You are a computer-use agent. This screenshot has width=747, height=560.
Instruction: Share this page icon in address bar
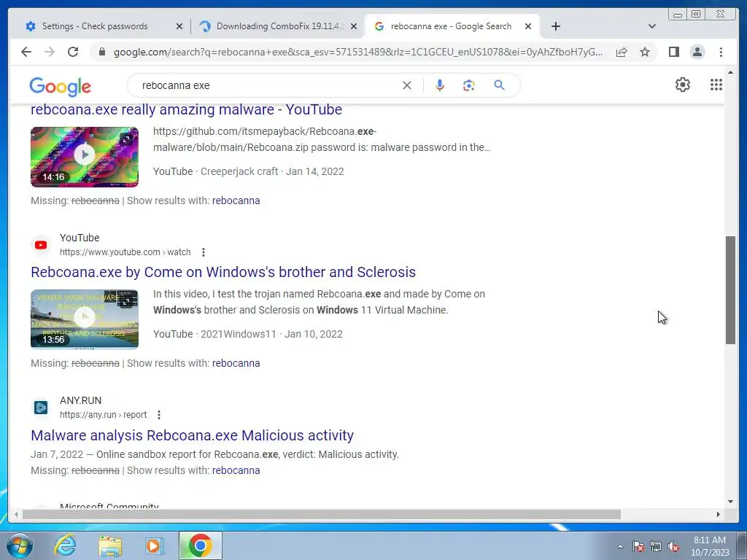coord(622,52)
